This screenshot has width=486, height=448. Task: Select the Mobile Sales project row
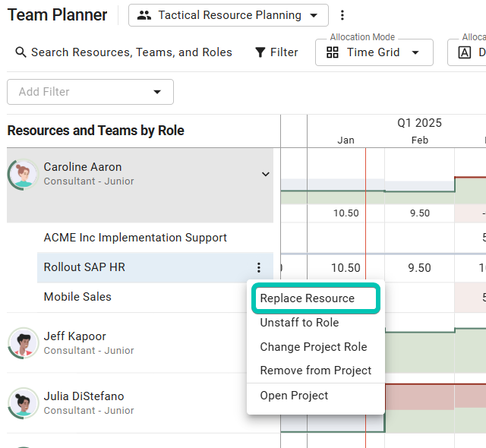pyautogui.click(x=77, y=297)
